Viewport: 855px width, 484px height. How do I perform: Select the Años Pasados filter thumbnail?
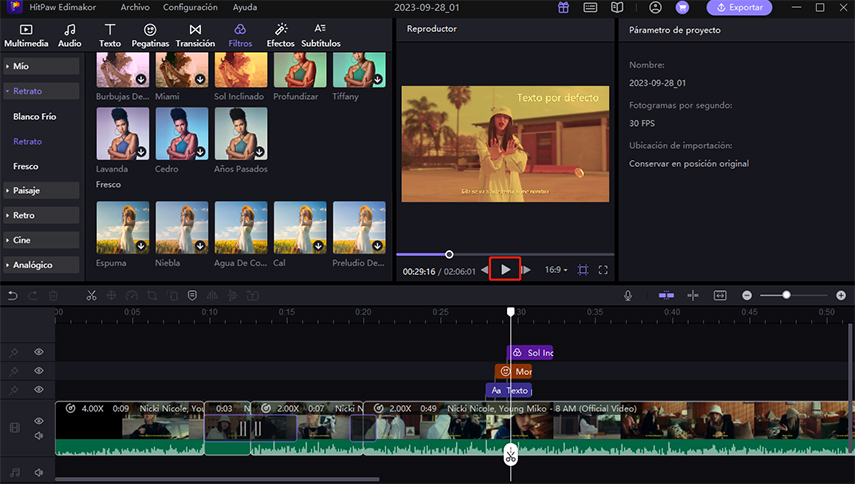pyautogui.click(x=241, y=134)
